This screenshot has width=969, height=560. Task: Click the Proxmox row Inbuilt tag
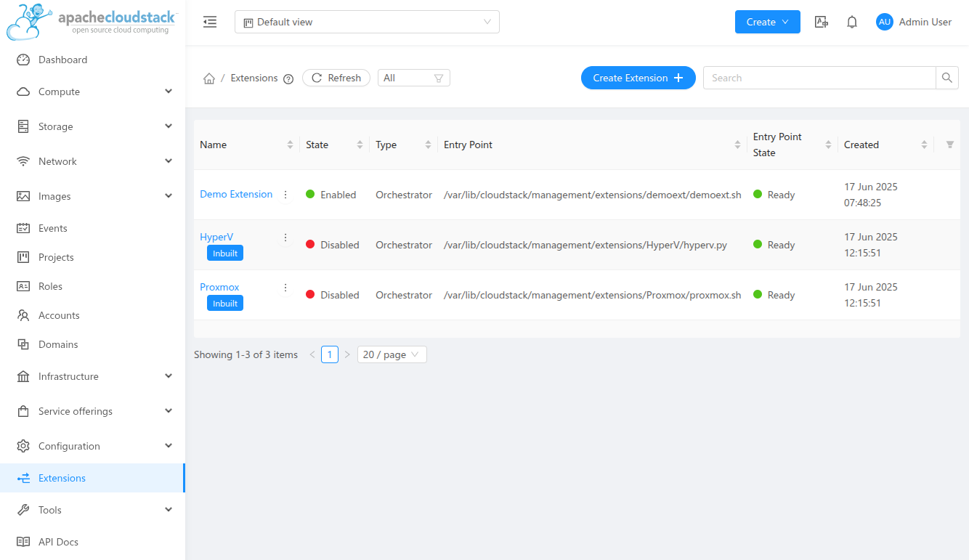tap(225, 303)
